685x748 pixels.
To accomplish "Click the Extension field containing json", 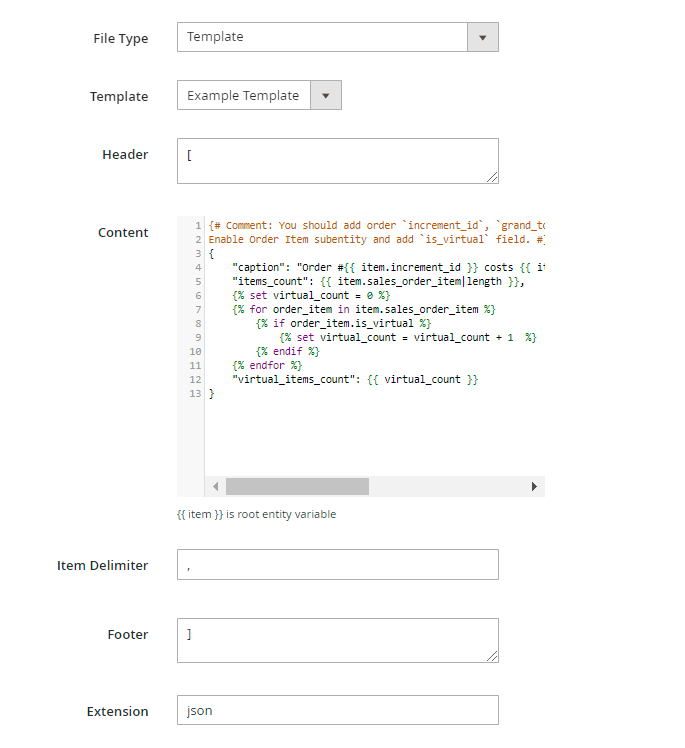I will pyautogui.click(x=337, y=711).
